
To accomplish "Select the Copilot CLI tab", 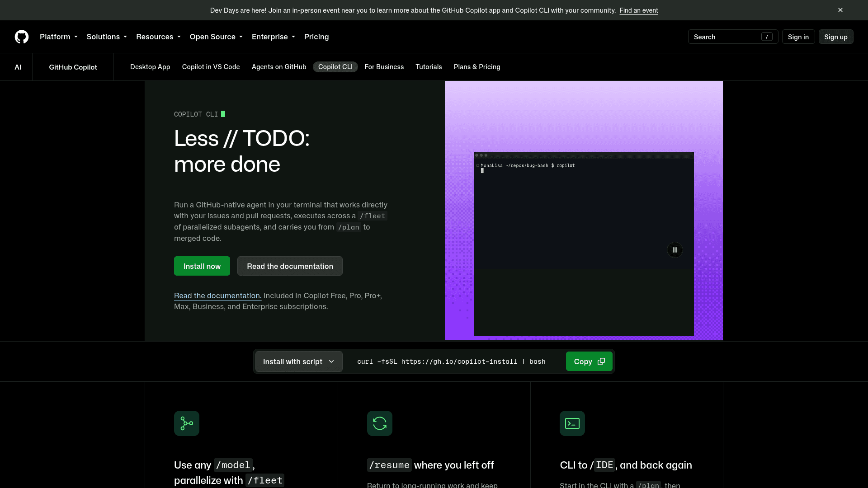I will tap(335, 67).
